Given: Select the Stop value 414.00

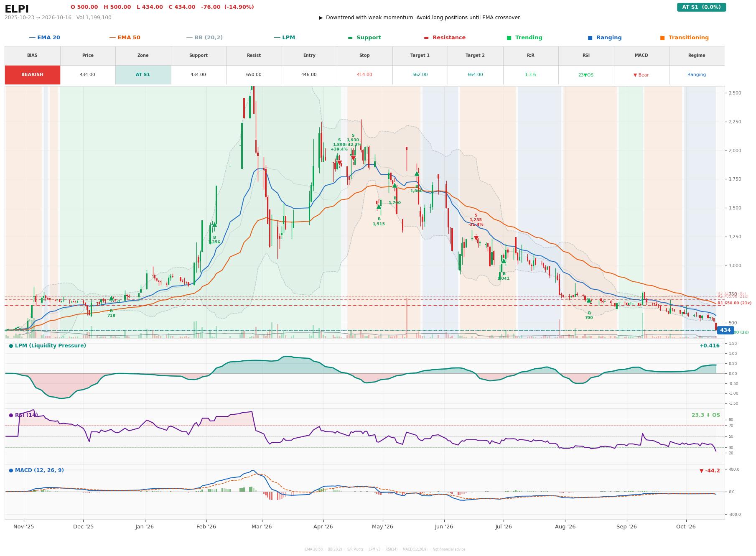Looking at the screenshot, I should pos(364,75).
